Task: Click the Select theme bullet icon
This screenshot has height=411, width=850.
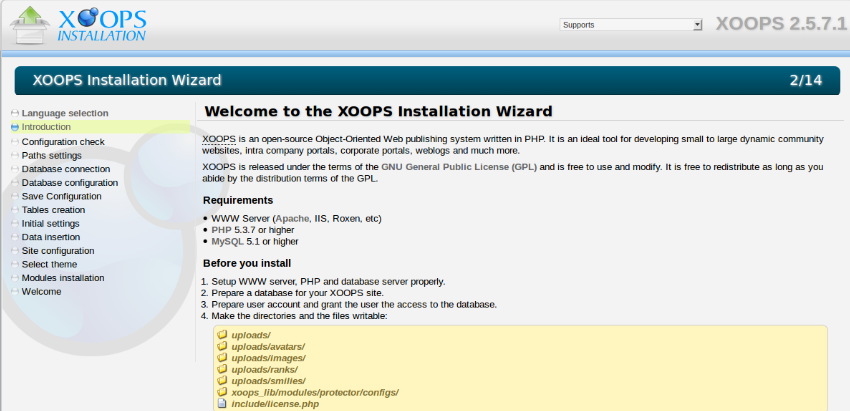Action: [15, 264]
